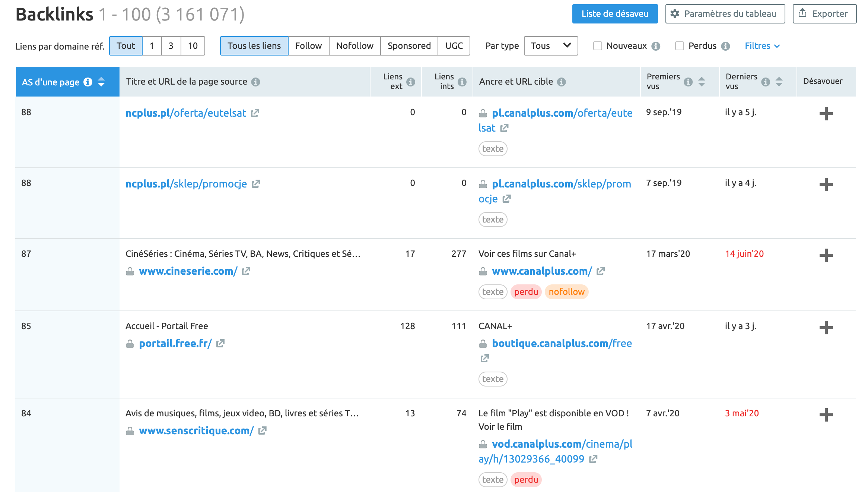Open external icon after vod.canalplus.com URL
The width and height of the screenshot is (868, 492).
coord(593,459)
